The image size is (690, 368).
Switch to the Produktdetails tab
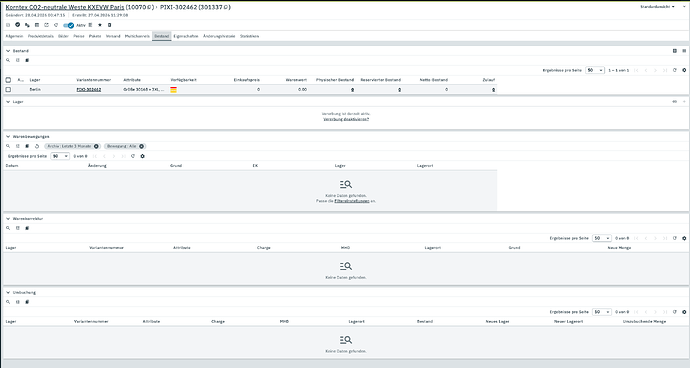(40, 36)
